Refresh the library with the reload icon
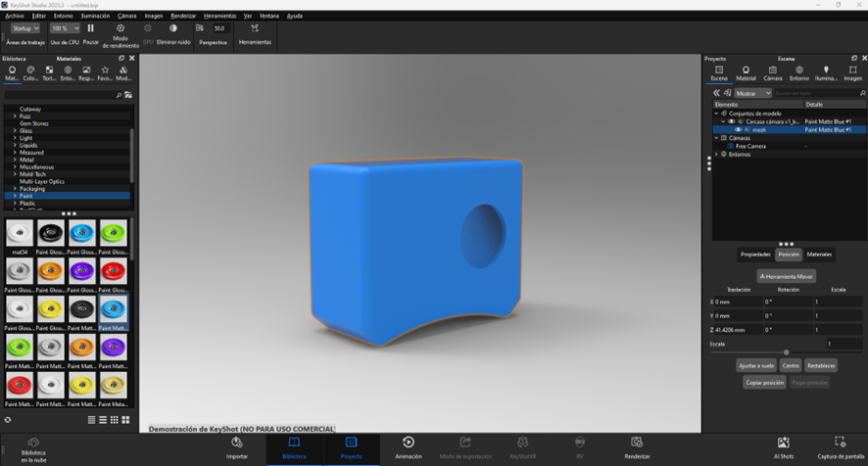This screenshot has height=466, width=868. click(8, 420)
